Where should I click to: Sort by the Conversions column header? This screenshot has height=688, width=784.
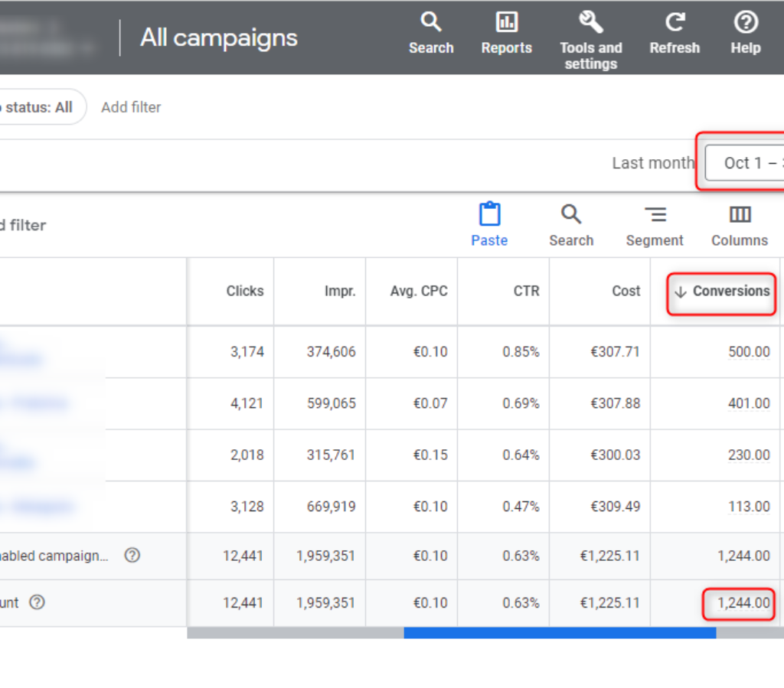(x=723, y=292)
